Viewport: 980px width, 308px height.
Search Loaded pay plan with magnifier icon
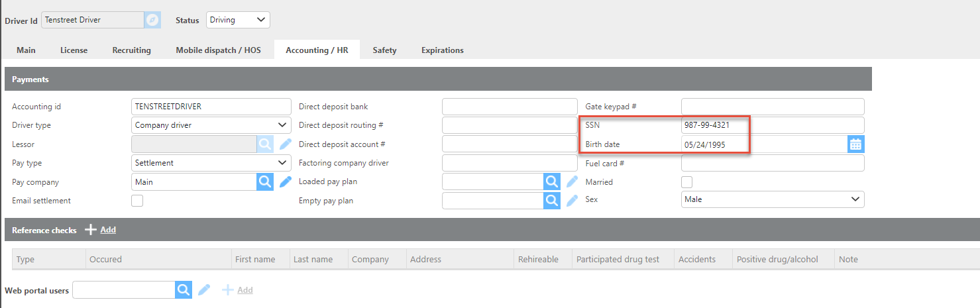(x=552, y=181)
